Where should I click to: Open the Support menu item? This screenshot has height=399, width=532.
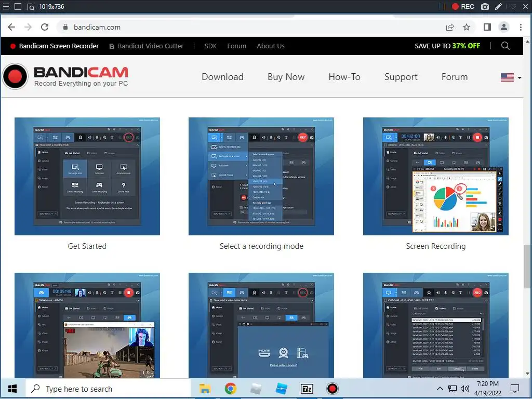coord(401,77)
